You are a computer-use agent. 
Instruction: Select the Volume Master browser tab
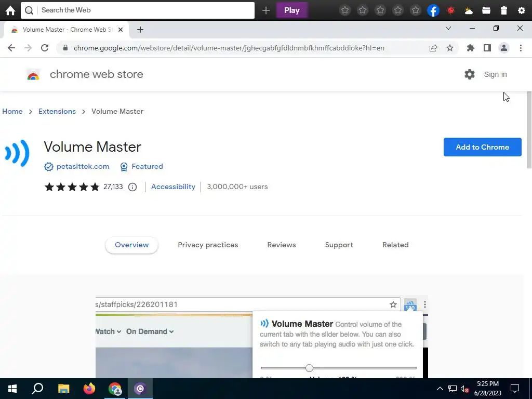click(66, 30)
